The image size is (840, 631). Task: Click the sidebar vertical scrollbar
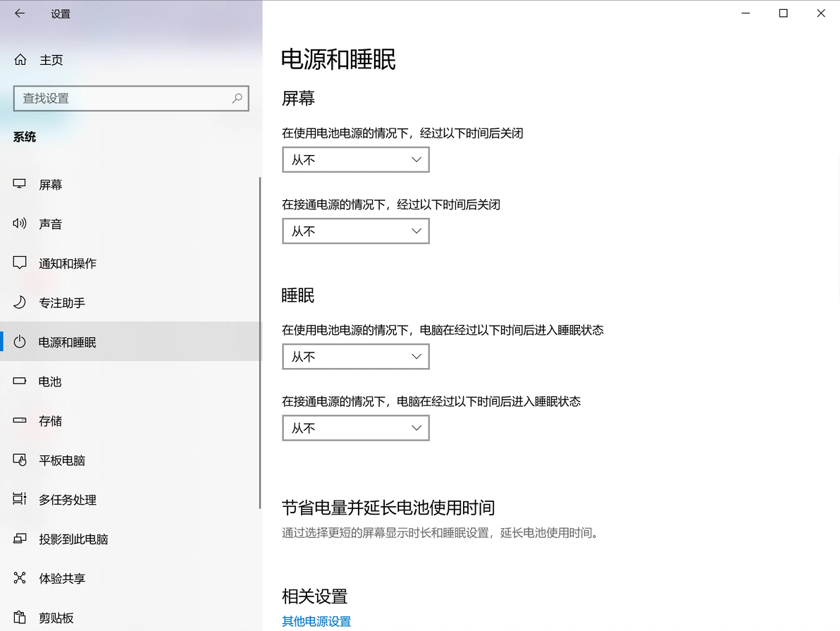[260, 343]
